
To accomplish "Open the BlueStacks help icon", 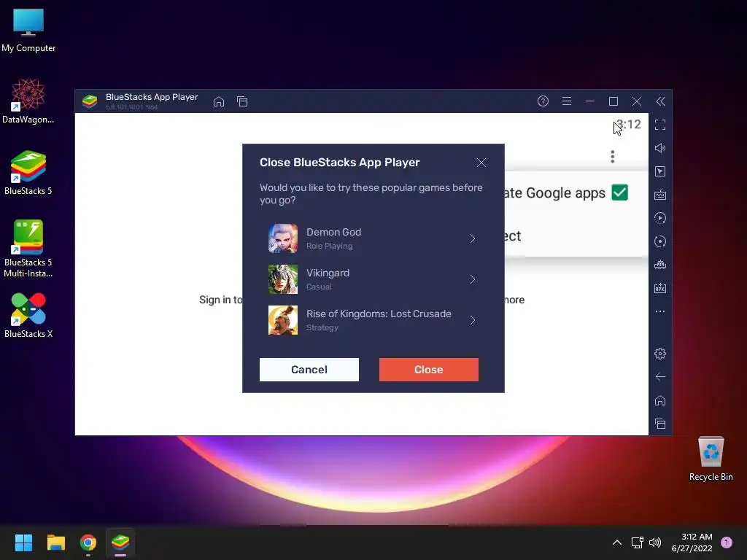I will 543,101.
